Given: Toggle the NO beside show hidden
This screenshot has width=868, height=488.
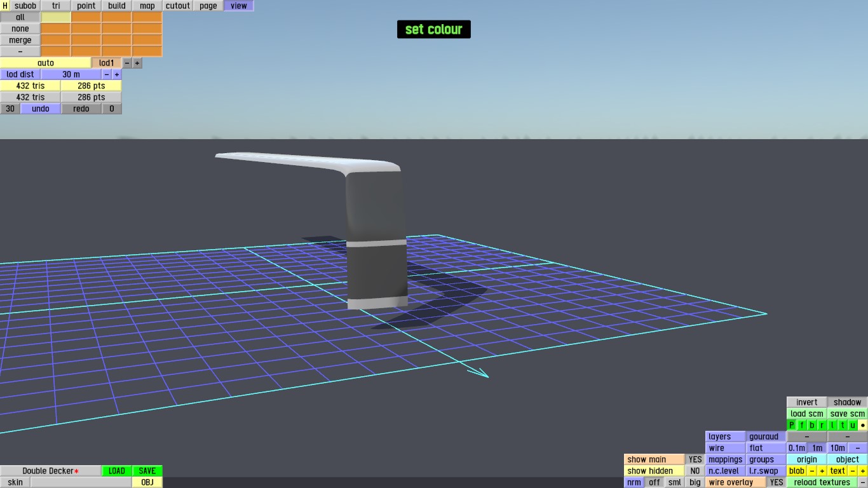Looking at the screenshot, I should pos(695,471).
